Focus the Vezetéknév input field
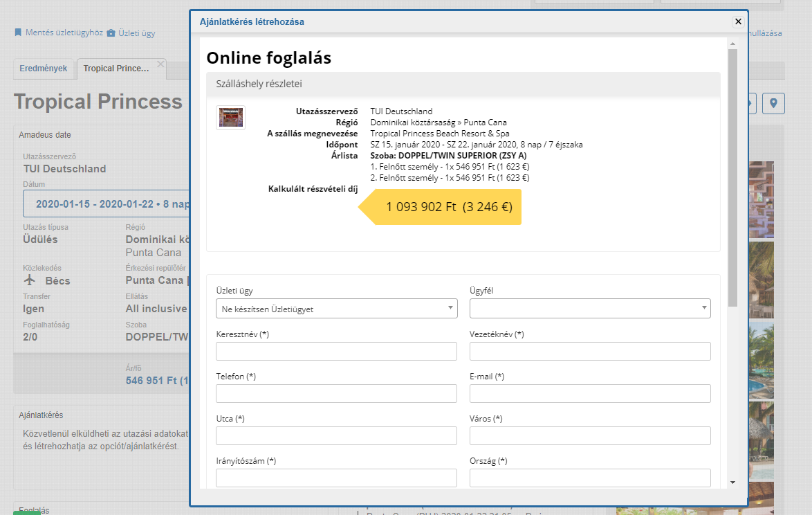Screen dimensions: 812x515 [x=590, y=351]
